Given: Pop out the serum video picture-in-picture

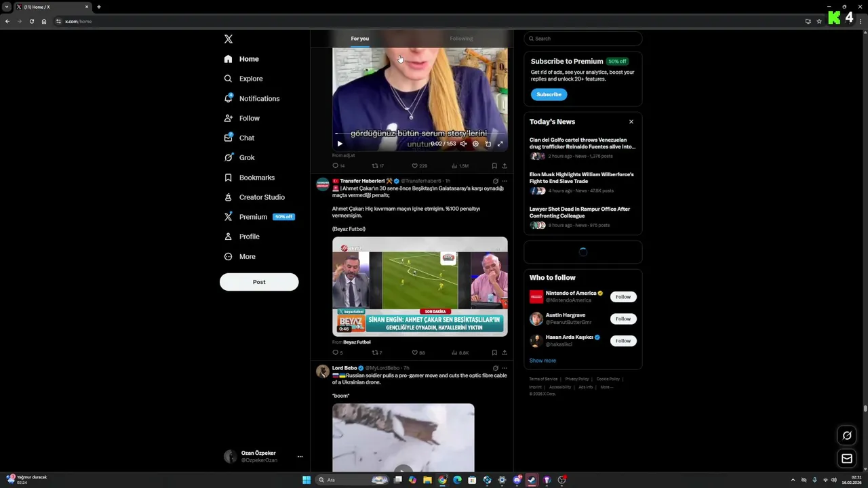Looking at the screenshot, I should tap(488, 144).
